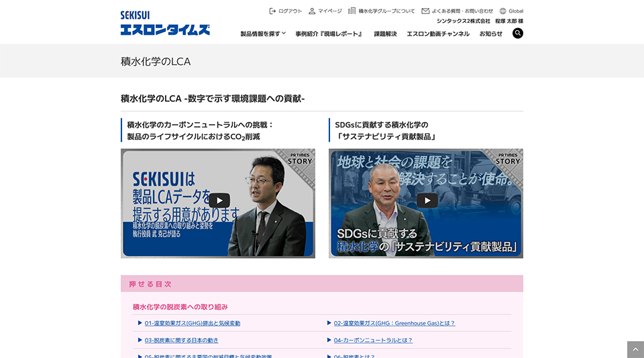Open お知らせ menu item
Image resolution: width=644 pixels, height=358 pixels.
[491, 34]
